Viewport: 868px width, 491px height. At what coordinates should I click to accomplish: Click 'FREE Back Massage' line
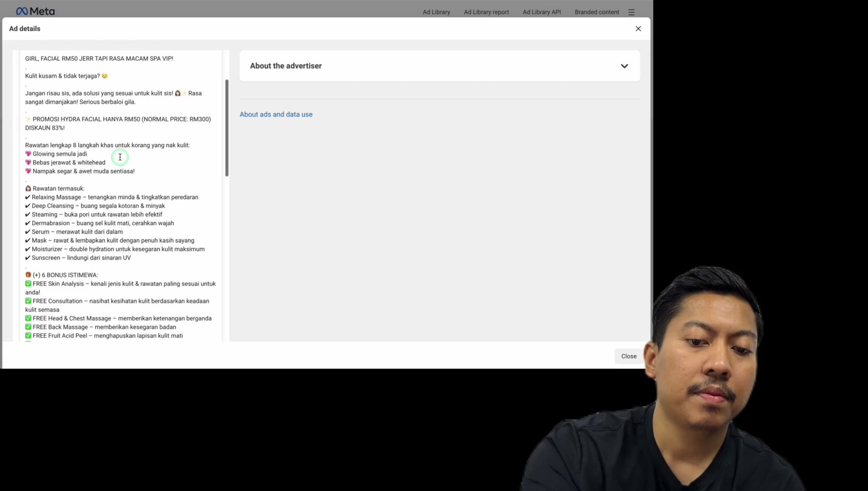point(101,327)
